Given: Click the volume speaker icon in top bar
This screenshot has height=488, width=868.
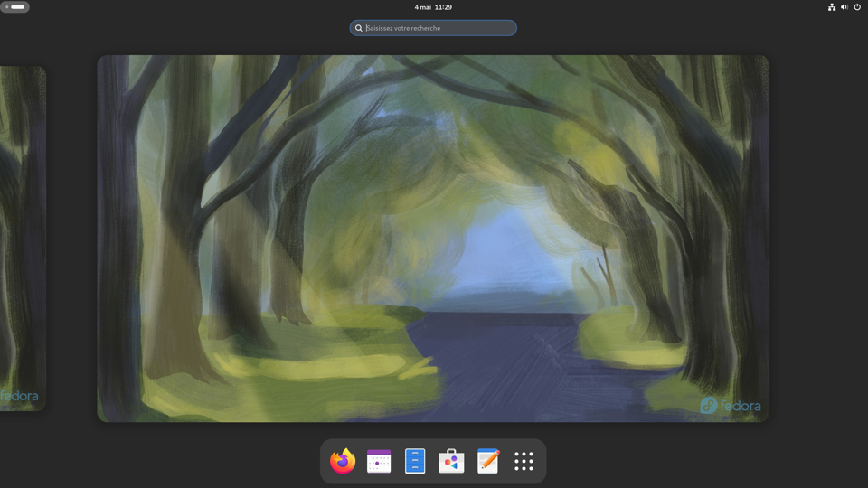Looking at the screenshot, I should [844, 7].
